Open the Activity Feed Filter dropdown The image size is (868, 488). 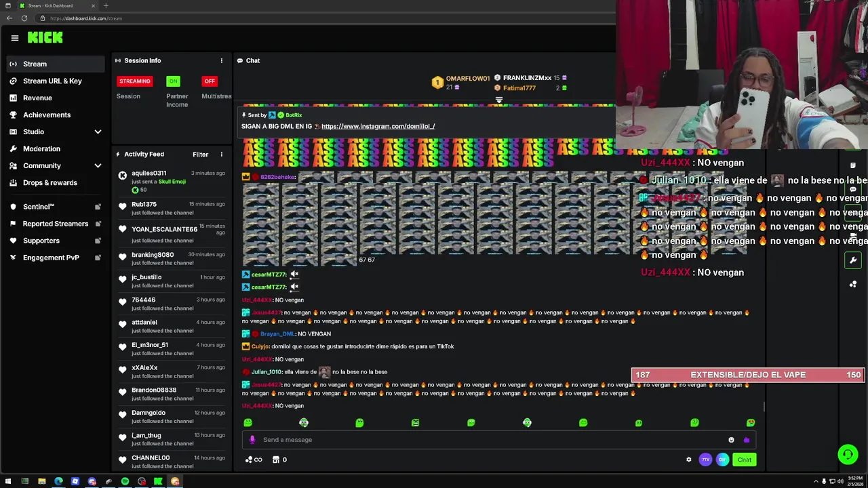click(x=200, y=155)
